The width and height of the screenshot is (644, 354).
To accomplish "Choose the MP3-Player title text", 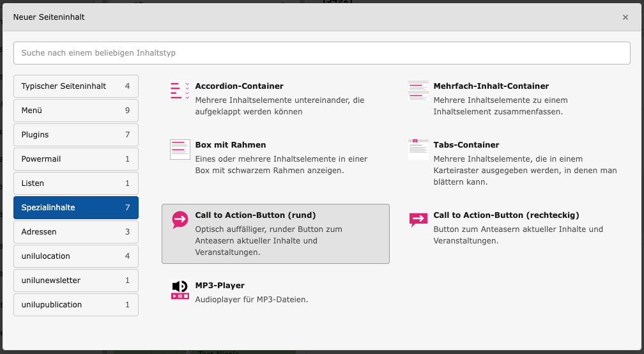I will (220, 286).
